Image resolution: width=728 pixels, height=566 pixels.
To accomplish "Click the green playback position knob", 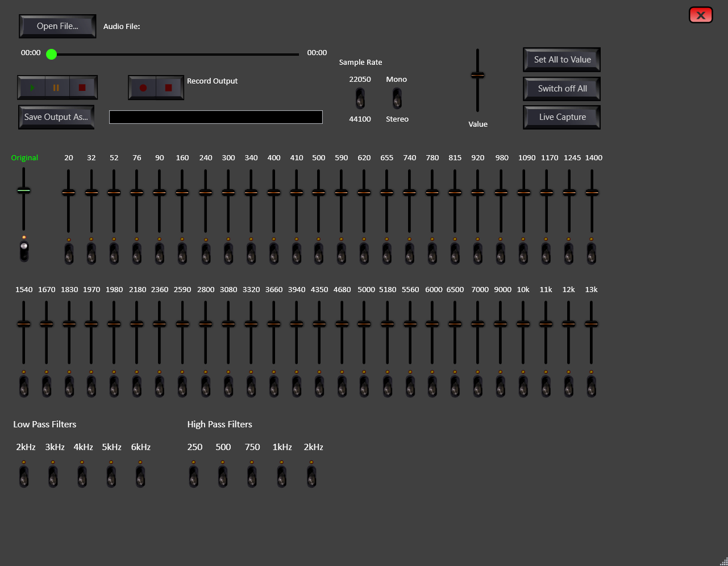I will pos(52,55).
